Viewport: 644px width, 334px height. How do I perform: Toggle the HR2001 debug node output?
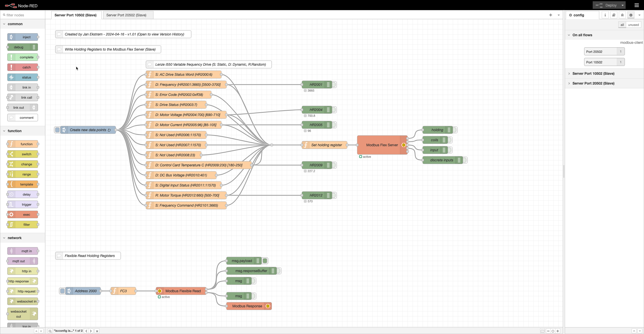[334, 85]
